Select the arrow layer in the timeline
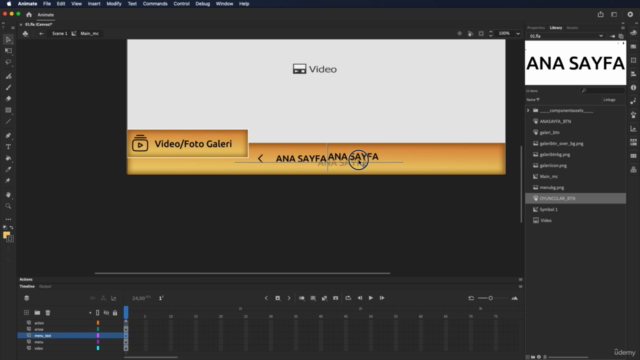The width and height of the screenshot is (640, 360). click(70, 329)
